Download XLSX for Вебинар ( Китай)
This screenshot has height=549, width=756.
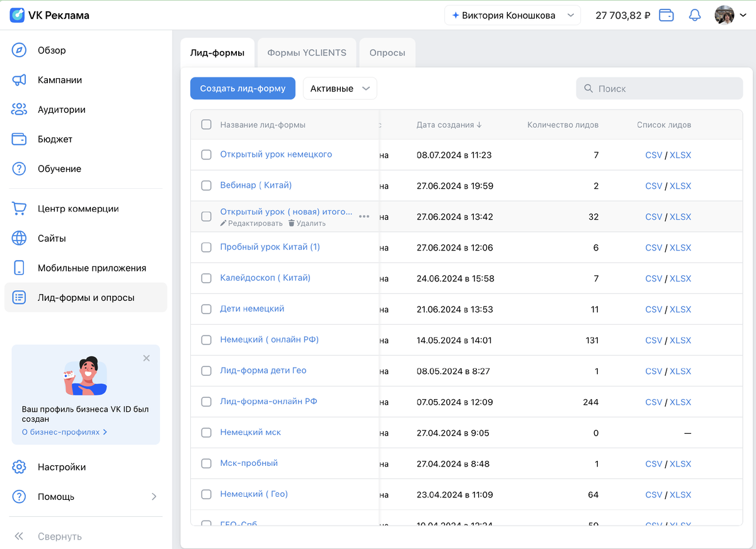[x=680, y=186]
